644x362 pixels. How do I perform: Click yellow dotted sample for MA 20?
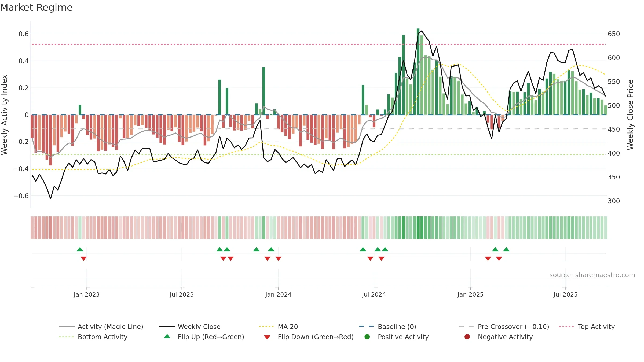(x=267, y=327)
